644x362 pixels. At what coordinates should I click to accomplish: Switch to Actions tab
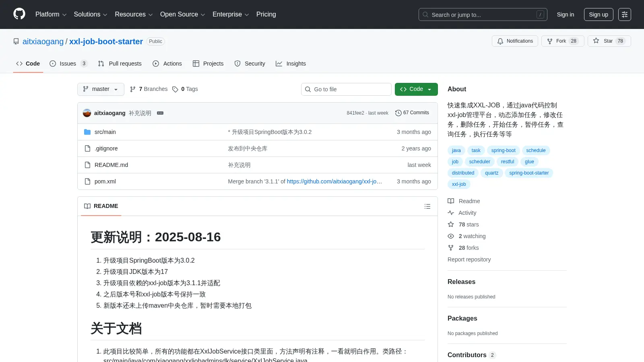point(167,64)
